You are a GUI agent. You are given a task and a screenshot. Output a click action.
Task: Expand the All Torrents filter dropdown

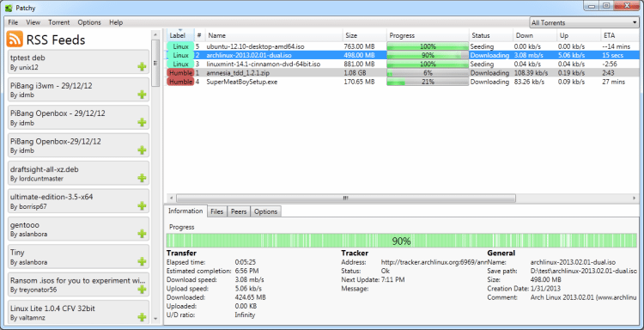[x=583, y=22]
